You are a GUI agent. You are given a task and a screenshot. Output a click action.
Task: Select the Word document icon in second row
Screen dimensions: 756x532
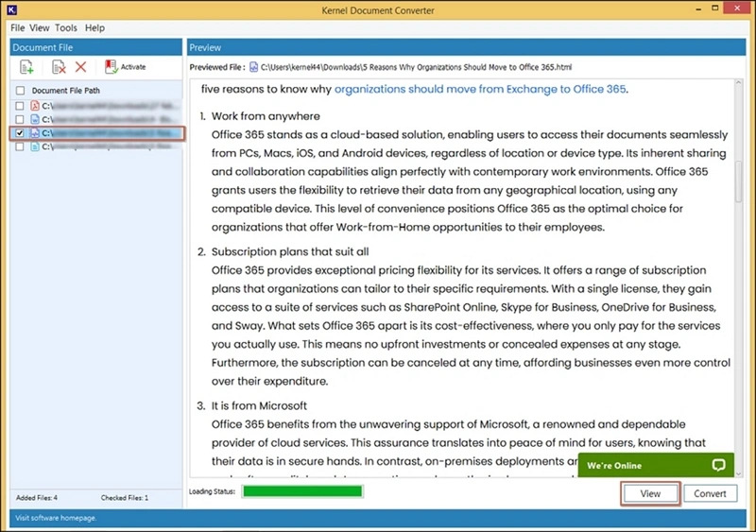(x=34, y=120)
